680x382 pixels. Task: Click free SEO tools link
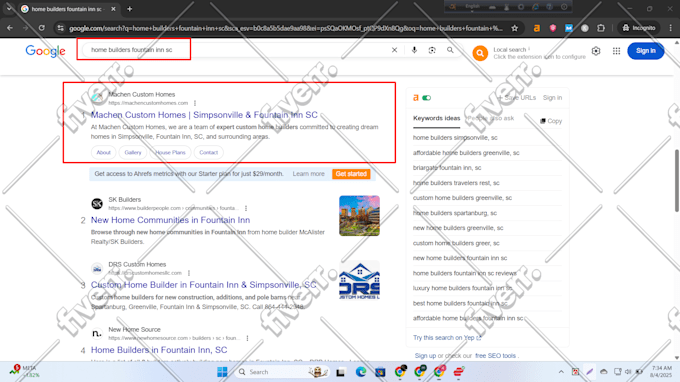495,356
